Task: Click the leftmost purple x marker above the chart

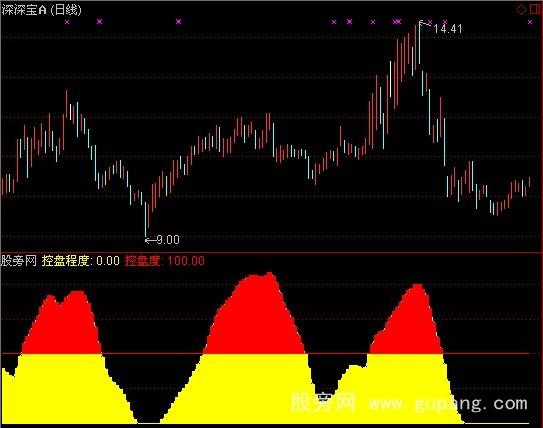Action: (67, 22)
